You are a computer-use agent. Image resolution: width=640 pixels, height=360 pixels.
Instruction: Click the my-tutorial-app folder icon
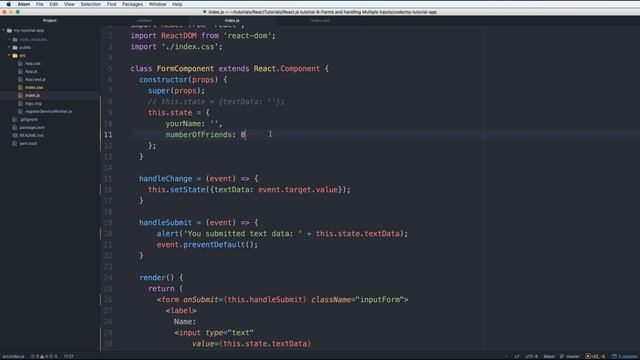[x=9, y=31]
